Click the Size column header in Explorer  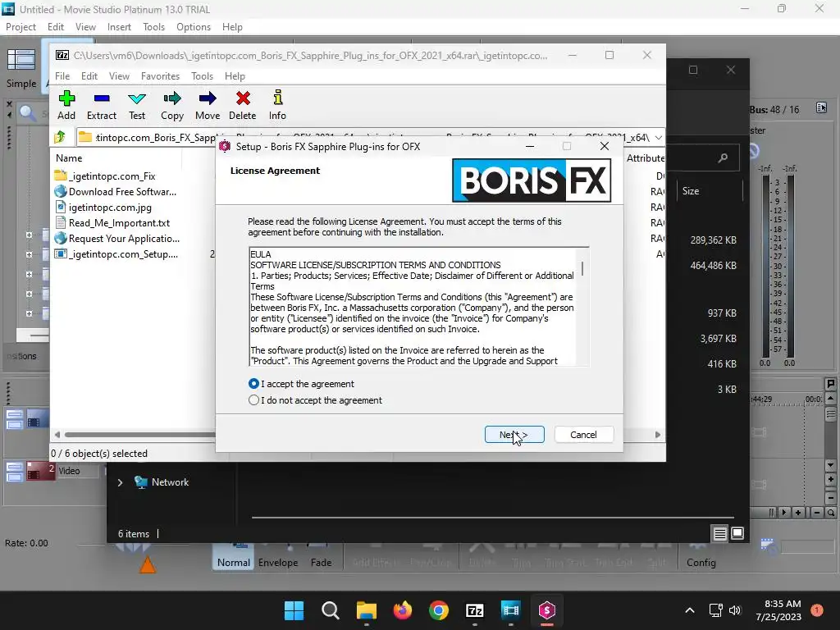click(x=691, y=191)
